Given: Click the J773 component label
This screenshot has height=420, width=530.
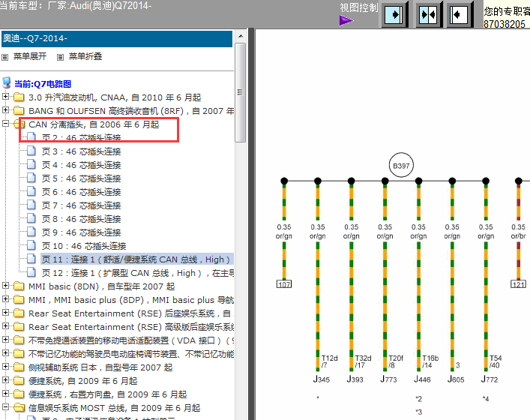Looking at the screenshot, I should click(388, 379).
